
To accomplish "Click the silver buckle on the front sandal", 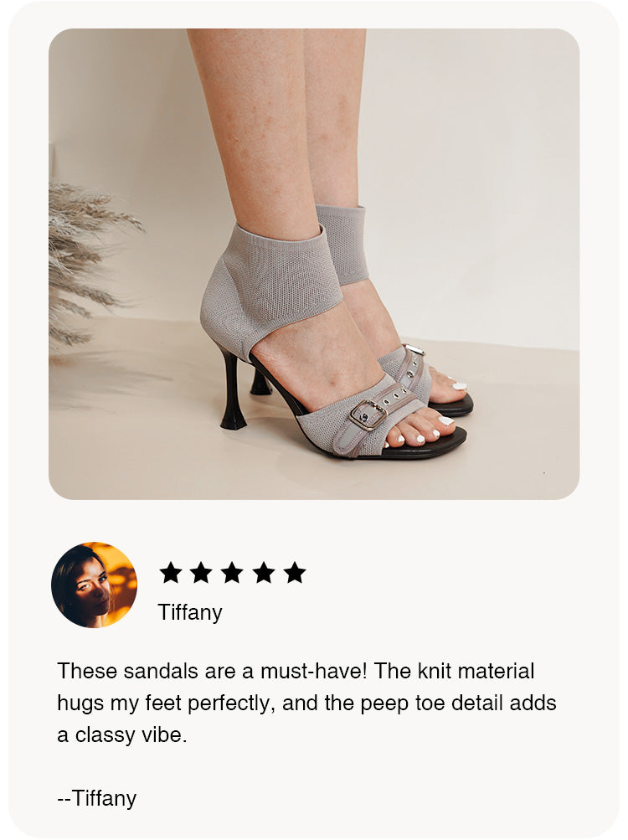I will [368, 415].
